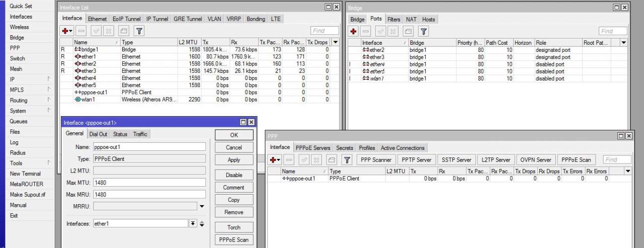
Task: Open Status tab in pppoe-out1 dialog
Action: point(120,134)
